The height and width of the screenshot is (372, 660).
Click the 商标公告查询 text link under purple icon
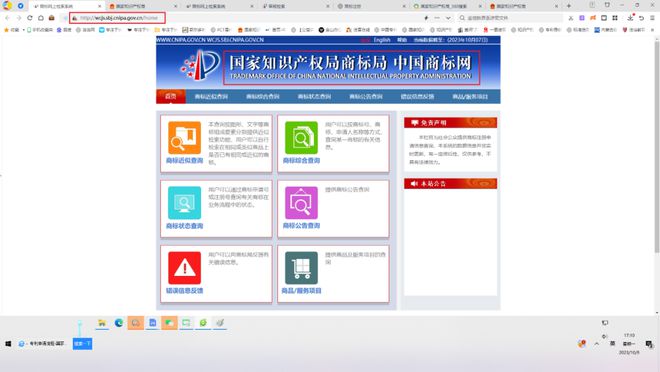pyautogui.click(x=301, y=226)
